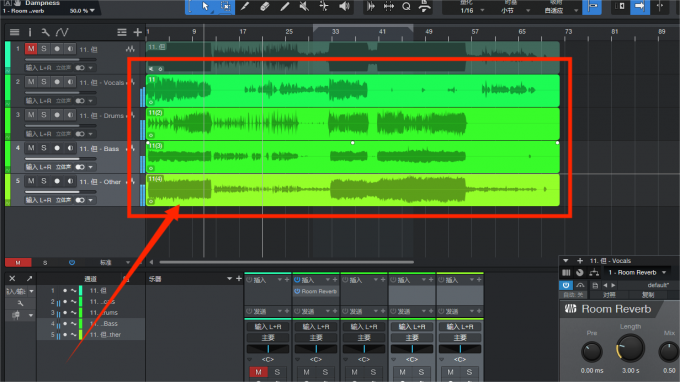Open the track list hamburger icon
The width and height of the screenshot is (680, 382).
tap(14, 32)
